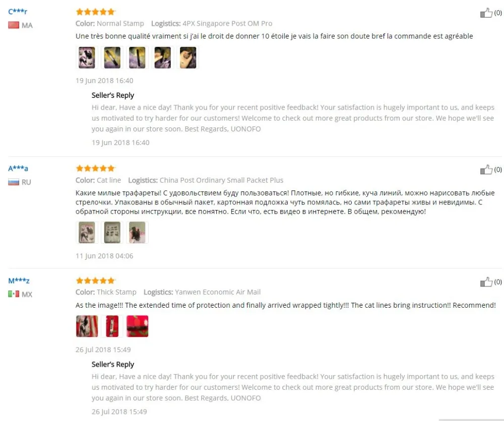Click the Morocco flag icon next to MA

[x=14, y=25]
